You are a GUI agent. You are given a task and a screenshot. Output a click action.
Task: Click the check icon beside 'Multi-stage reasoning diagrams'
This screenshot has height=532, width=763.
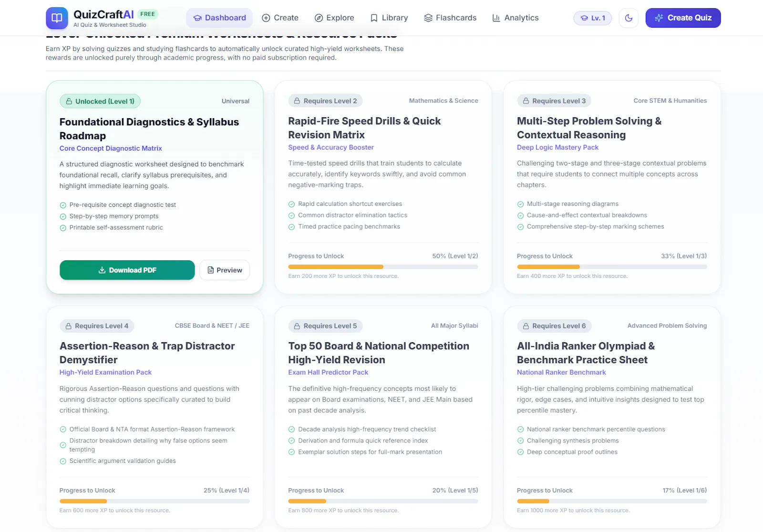pyautogui.click(x=520, y=204)
